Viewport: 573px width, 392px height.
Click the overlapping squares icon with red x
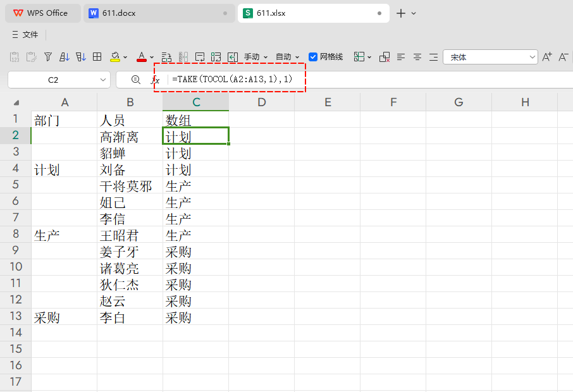pyautogui.click(x=385, y=57)
